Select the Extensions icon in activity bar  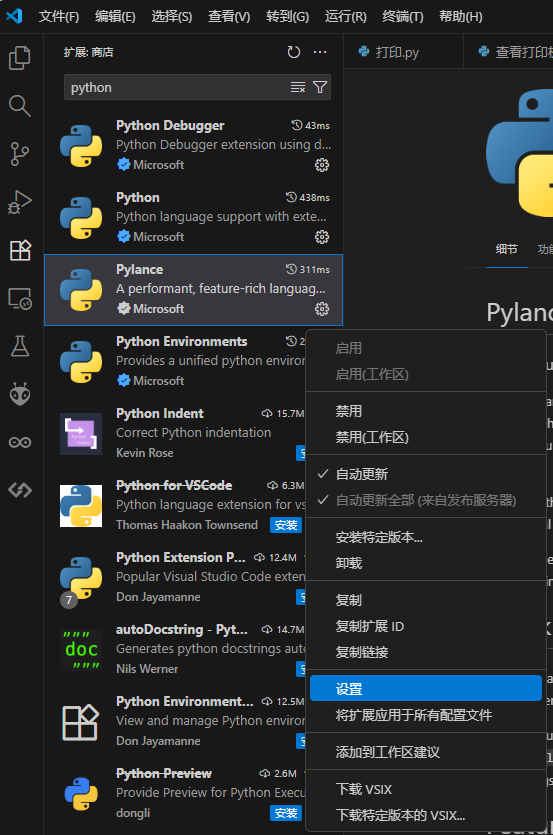click(x=20, y=250)
